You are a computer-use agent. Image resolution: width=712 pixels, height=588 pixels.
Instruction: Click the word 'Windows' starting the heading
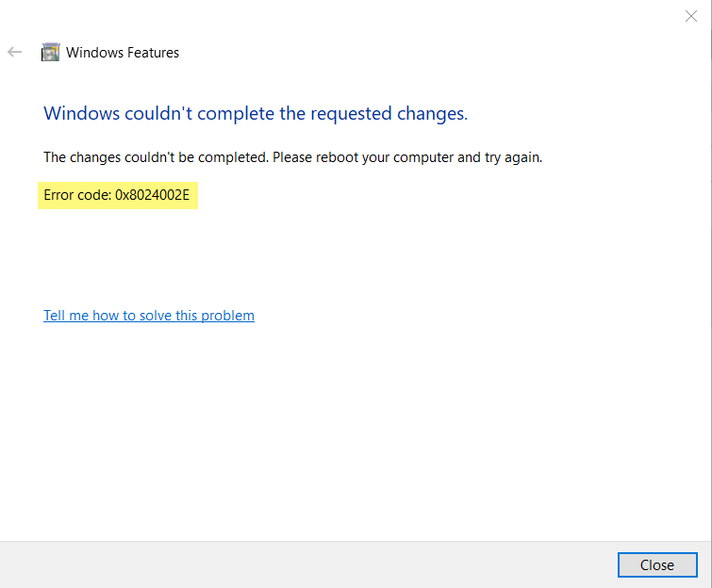81,114
